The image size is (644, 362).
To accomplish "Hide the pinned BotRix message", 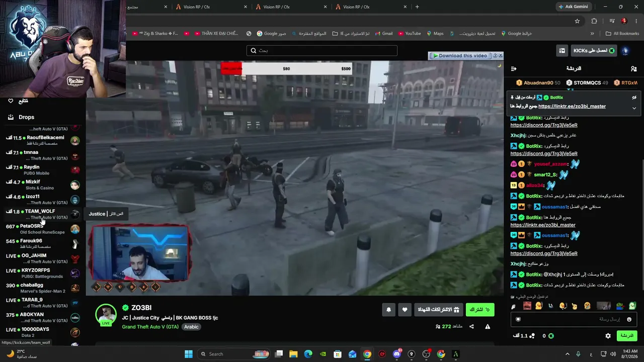I will (x=634, y=98).
